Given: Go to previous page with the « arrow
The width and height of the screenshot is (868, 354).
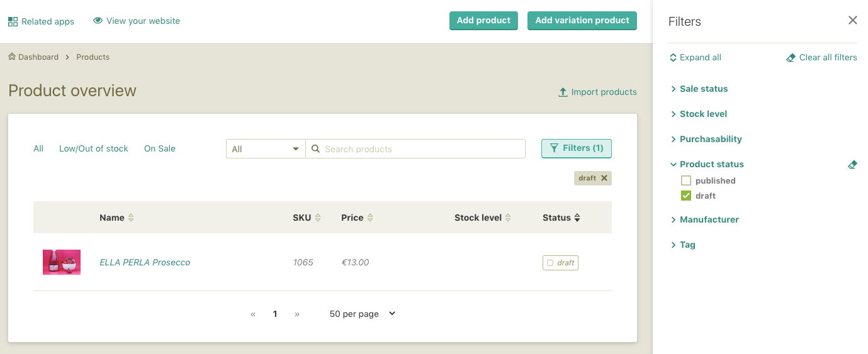Looking at the screenshot, I should [x=253, y=314].
